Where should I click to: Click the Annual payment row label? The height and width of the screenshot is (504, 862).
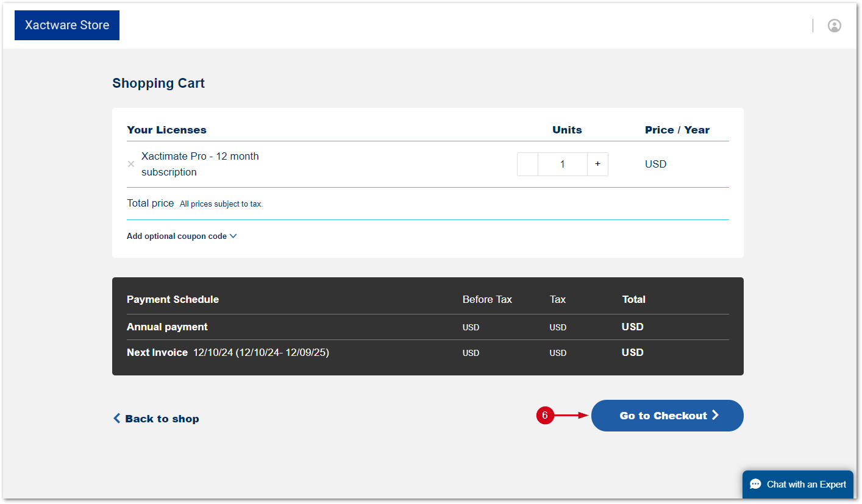point(167,327)
